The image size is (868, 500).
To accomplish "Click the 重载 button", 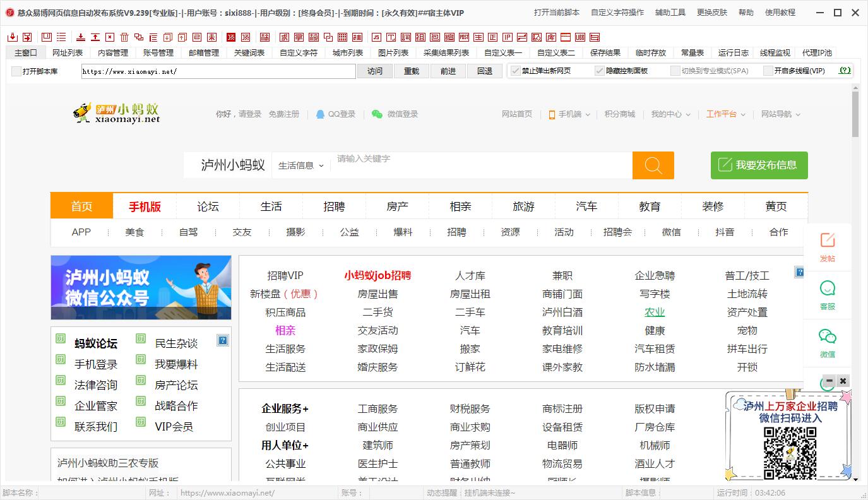I will (412, 71).
